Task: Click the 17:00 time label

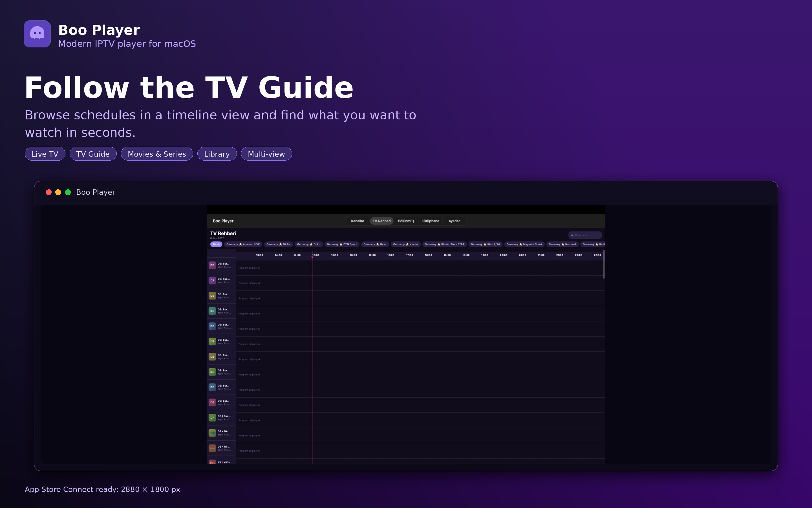Action: (x=391, y=255)
